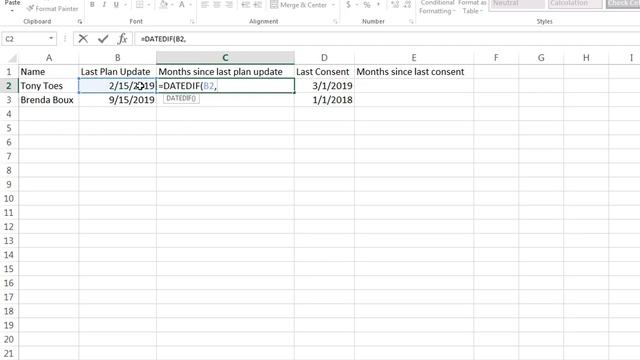The image size is (640, 360).
Task: Toggle Underline formatting
Action: [116, 4]
